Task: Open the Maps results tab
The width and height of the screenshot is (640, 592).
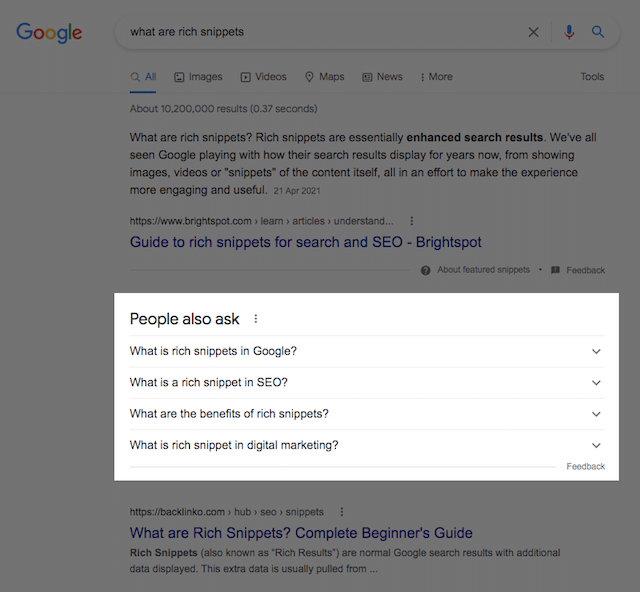Action: 324,77
